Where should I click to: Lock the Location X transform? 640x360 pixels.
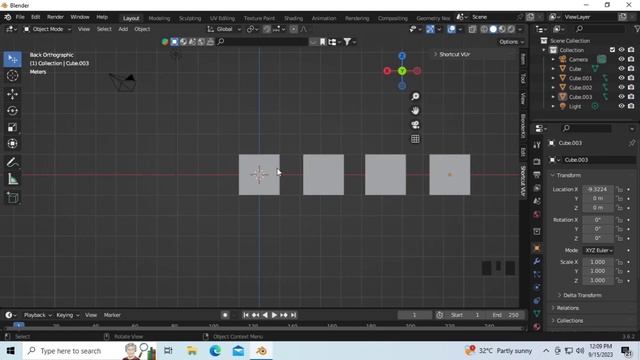coord(620,189)
